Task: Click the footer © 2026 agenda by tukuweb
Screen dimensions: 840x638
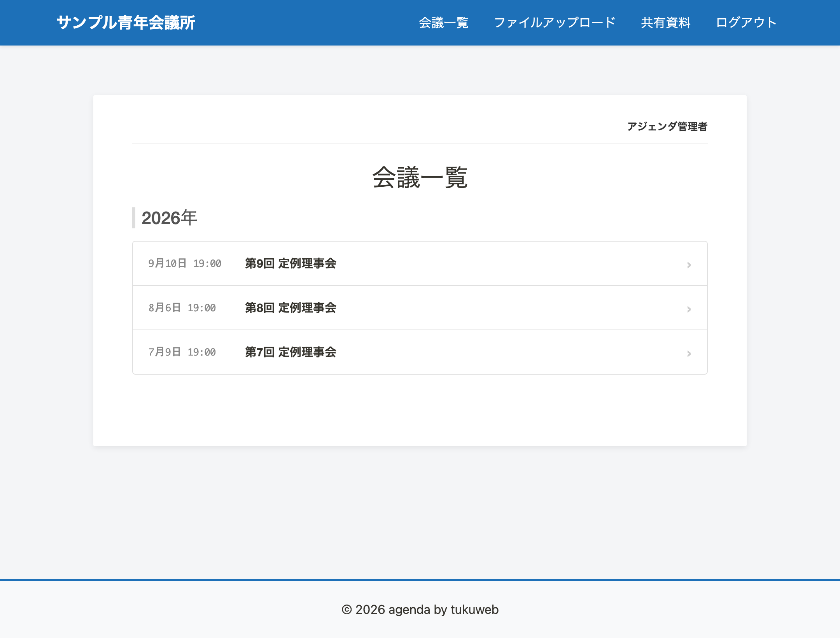Action: 420,609
